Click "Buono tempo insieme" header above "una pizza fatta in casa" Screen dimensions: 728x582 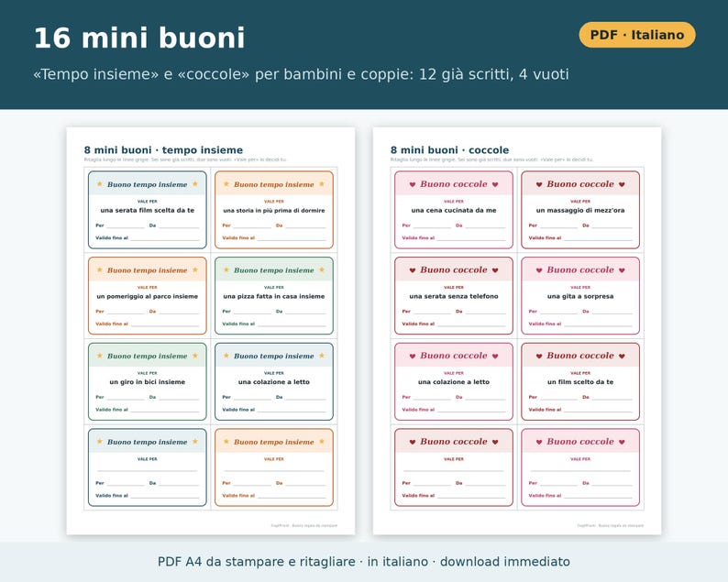coord(274,270)
